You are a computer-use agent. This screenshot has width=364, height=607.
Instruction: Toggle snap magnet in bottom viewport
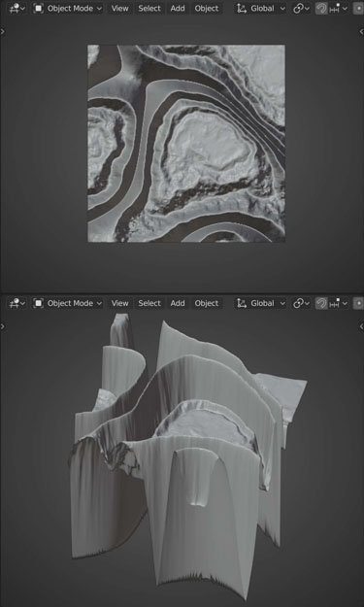coord(321,303)
